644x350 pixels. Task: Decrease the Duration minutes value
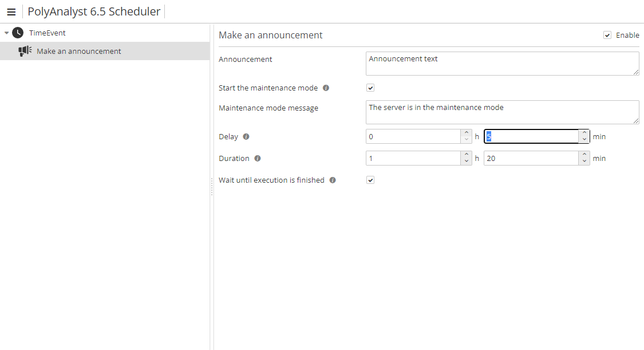point(584,162)
